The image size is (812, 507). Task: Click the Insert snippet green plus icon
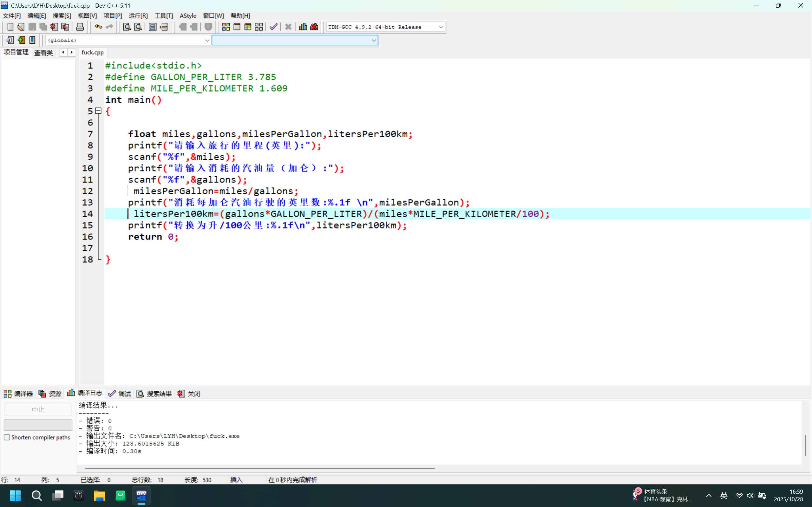(x=21, y=40)
